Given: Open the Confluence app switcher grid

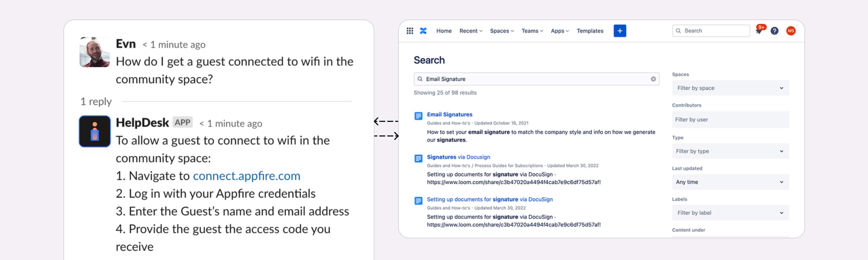Looking at the screenshot, I should click(x=410, y=31).
